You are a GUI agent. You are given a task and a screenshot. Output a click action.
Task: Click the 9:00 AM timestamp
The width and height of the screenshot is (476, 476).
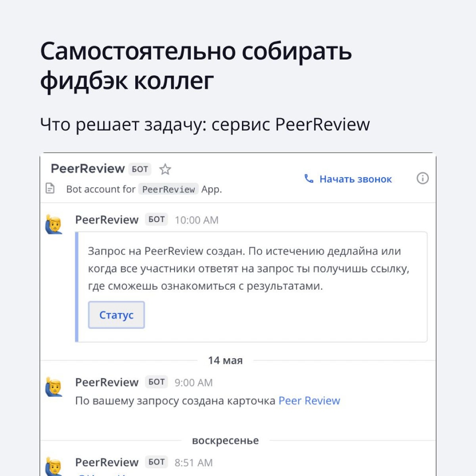(x=194, y=383)
